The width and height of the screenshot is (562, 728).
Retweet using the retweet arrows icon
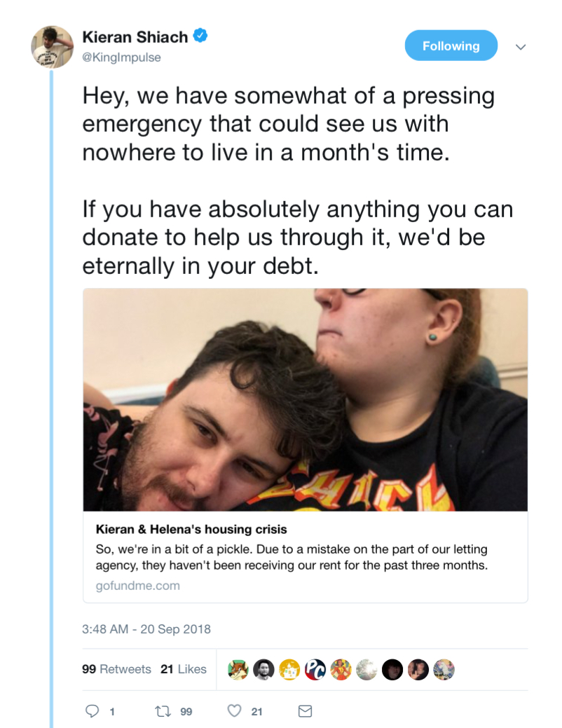pos(163,710)
